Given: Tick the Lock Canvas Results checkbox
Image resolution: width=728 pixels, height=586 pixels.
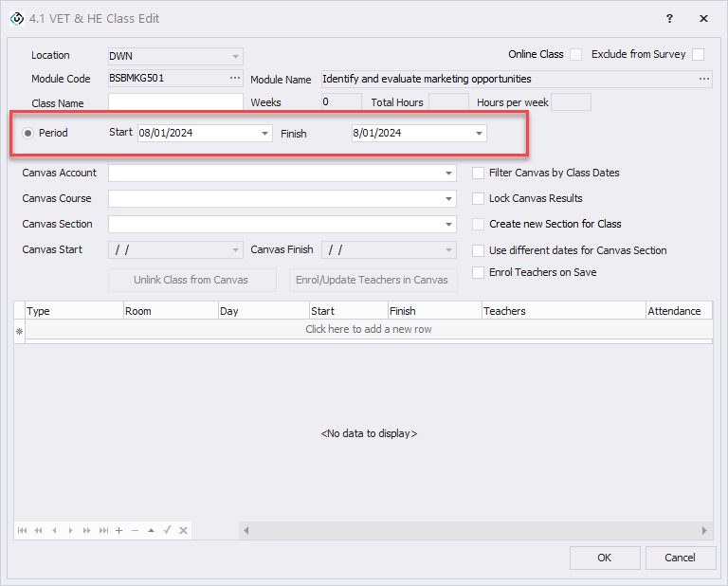Looking at the screenshot, I should [479, 198].
